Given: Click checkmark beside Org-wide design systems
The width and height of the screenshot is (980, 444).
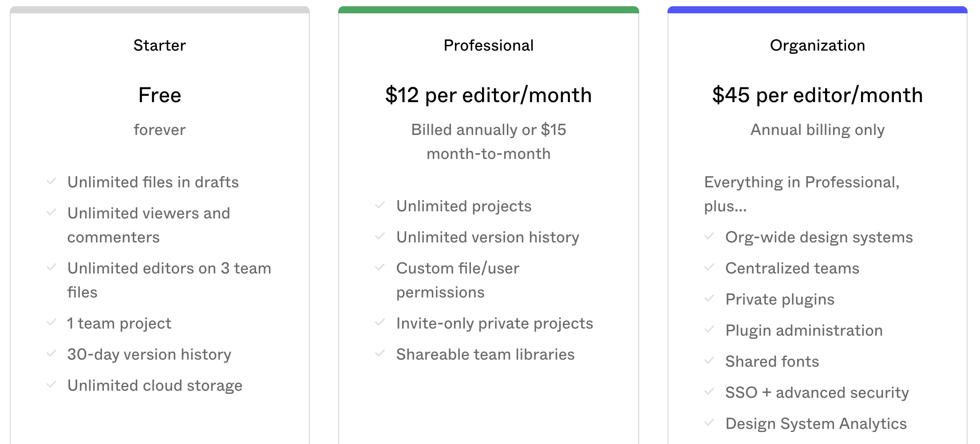Looking at the screenshot, I should click(x=709, y=236).
